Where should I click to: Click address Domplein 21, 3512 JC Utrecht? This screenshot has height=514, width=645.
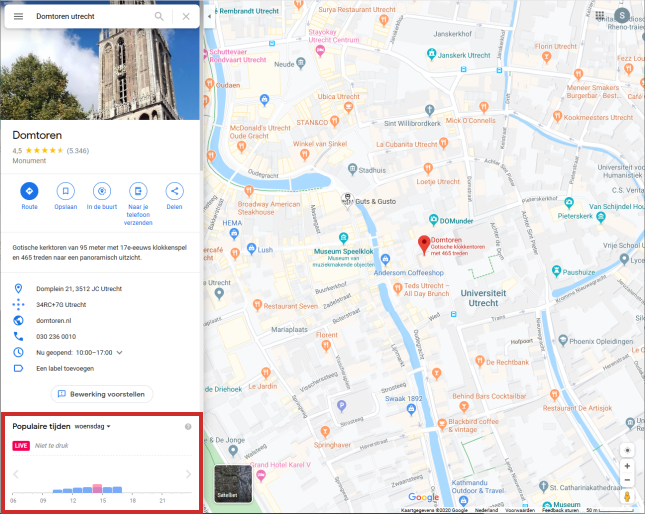79,289
